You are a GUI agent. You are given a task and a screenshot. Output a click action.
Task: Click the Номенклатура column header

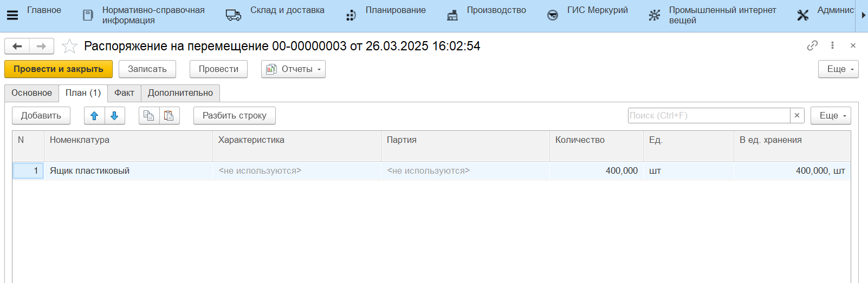[128, 146]
